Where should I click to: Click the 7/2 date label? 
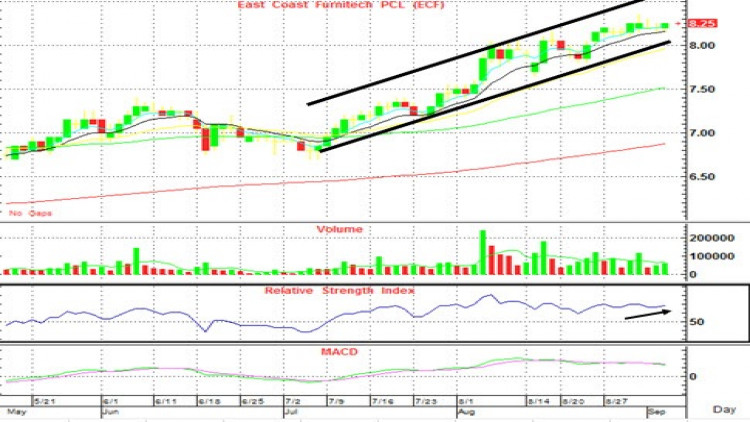(x=293, y=401)
